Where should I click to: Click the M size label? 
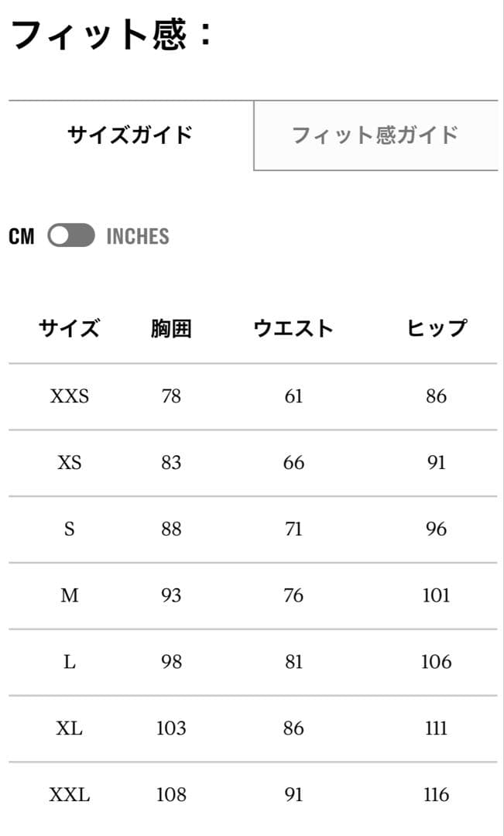69,595
